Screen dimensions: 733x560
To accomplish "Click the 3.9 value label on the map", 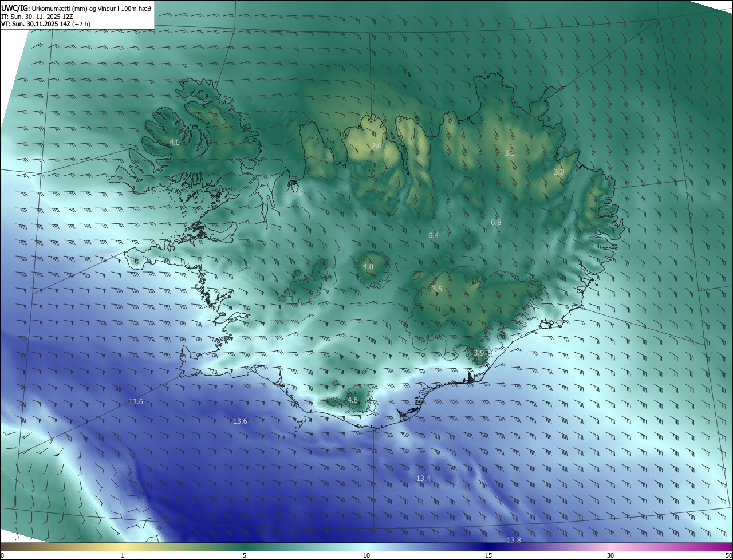I will pyautogui.click(x=479, y=353).
